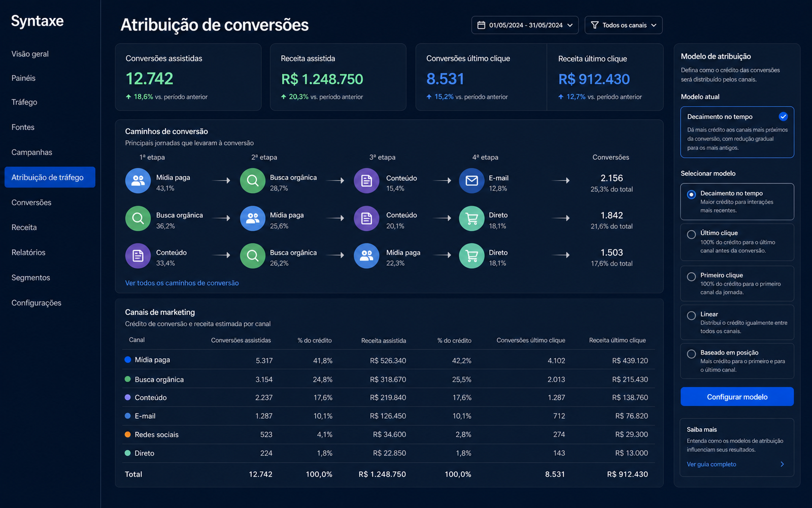Viewport: 812px width, 508px height.
Task: Open Ver guia completo link
Action: point(711,464)
